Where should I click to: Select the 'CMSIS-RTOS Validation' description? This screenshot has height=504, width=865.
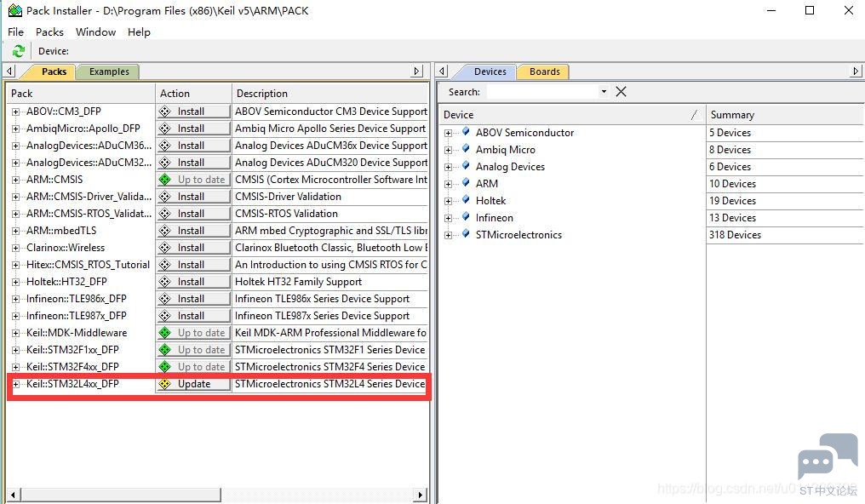(286, 214)
